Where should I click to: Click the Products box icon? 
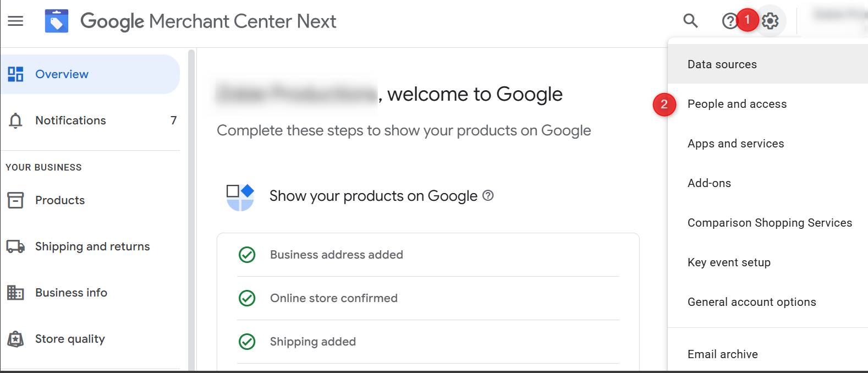[15, 200]
